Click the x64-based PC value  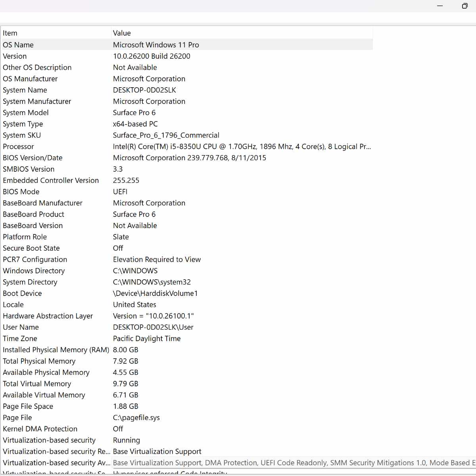tap(135, 124)
